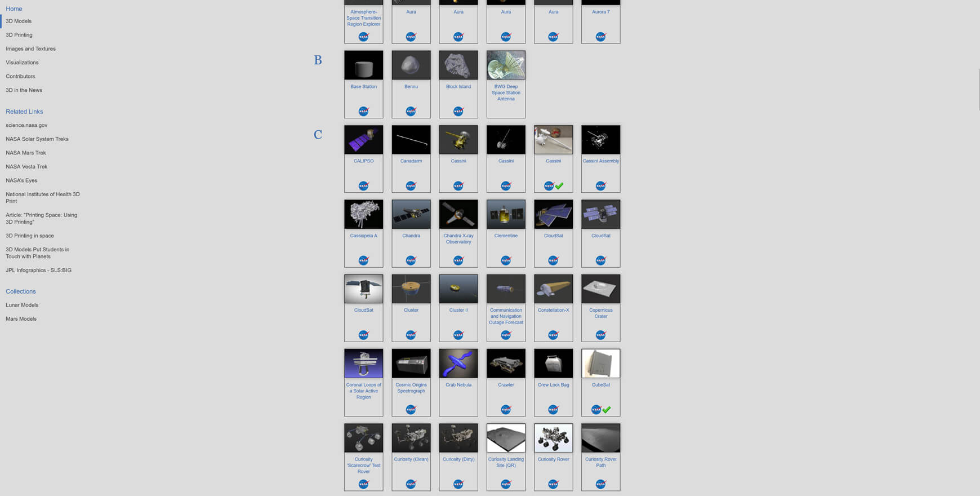Open Lunar Models collection

pos(22,305)
